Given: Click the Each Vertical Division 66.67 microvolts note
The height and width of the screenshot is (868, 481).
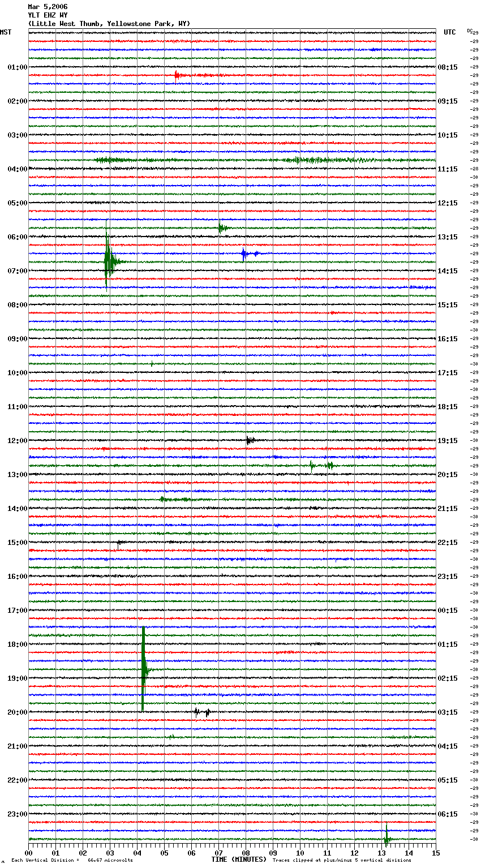Looking at the screenshot, I should [x=72, y=861].
